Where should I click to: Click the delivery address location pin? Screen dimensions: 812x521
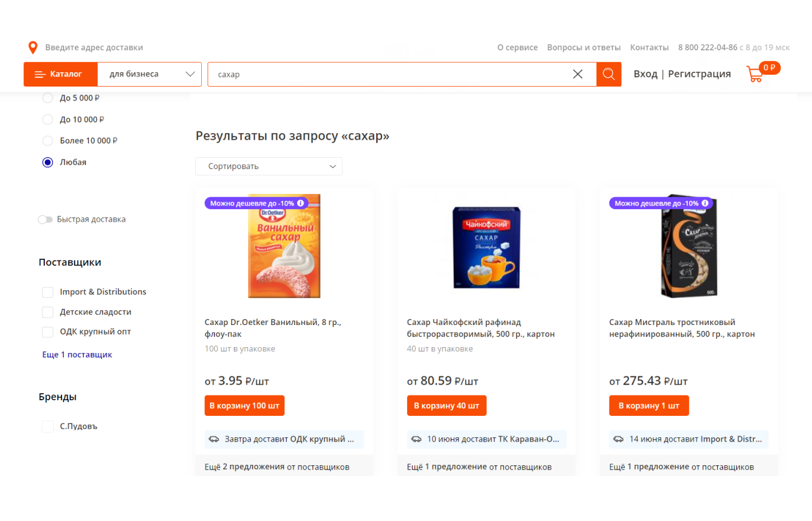coord(33,48)
